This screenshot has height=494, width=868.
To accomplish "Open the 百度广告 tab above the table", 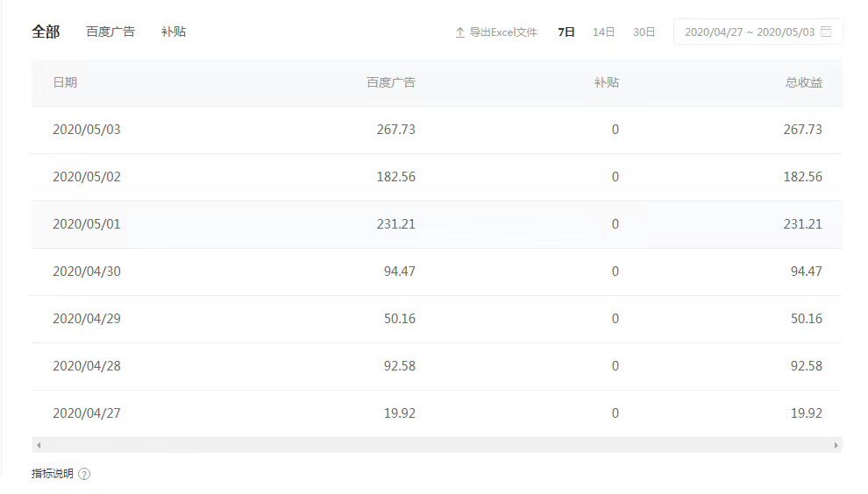I will (110, 32).
